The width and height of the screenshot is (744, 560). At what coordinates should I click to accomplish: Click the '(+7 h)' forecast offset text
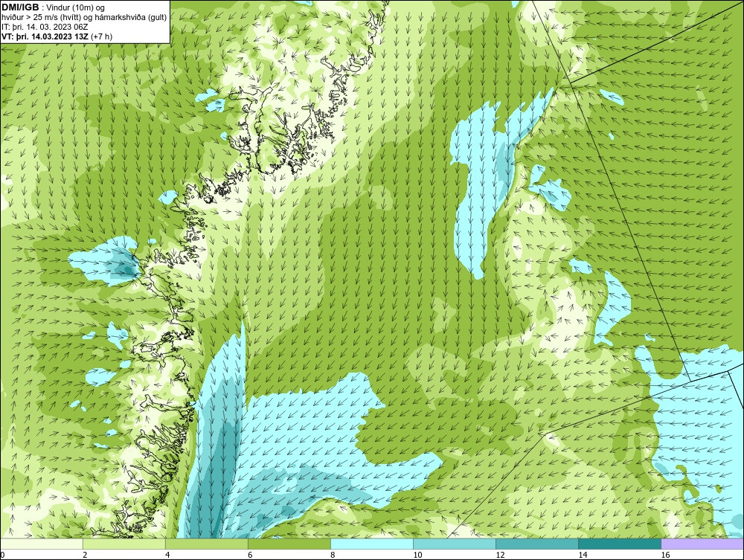click(x=100, y=36)
